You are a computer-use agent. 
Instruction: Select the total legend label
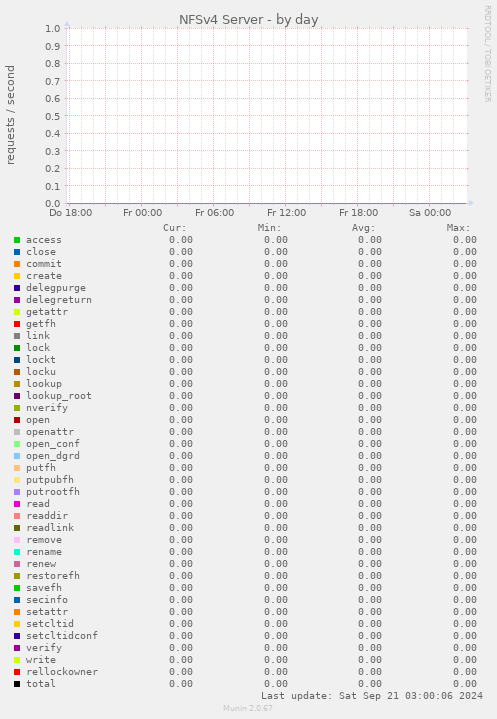pos(41,683)
